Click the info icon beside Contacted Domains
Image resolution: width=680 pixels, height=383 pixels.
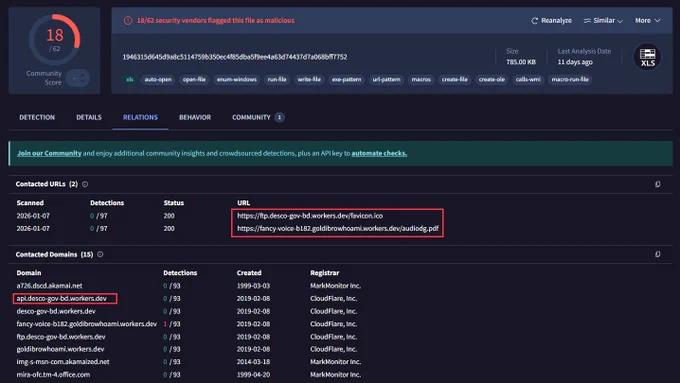[x=100, y=254]
